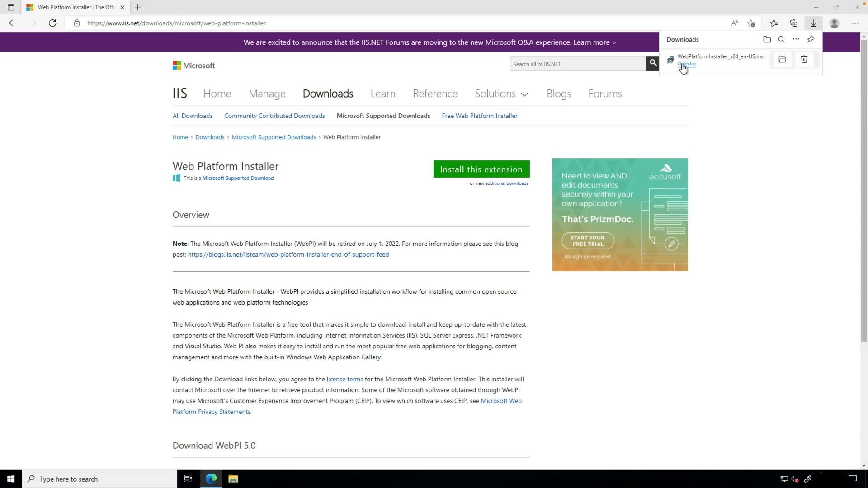Switch to the Learn nav tab
868x488 pixels.
pos(382,94)
